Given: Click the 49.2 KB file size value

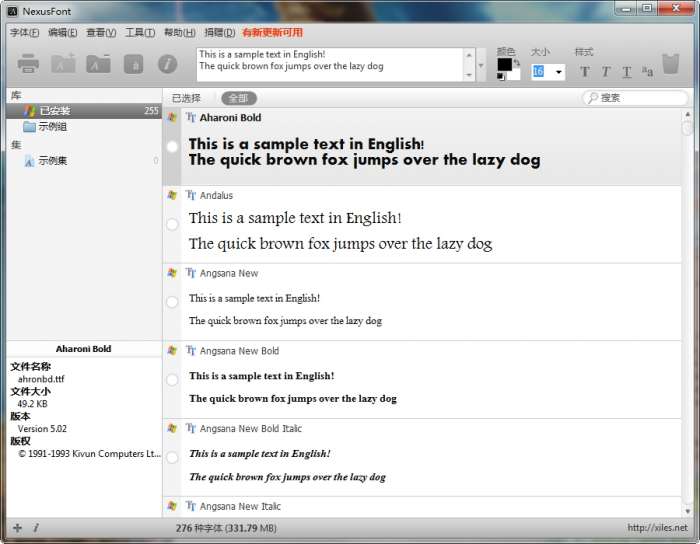Looking at the screenshot, I should tap(32, 404).
